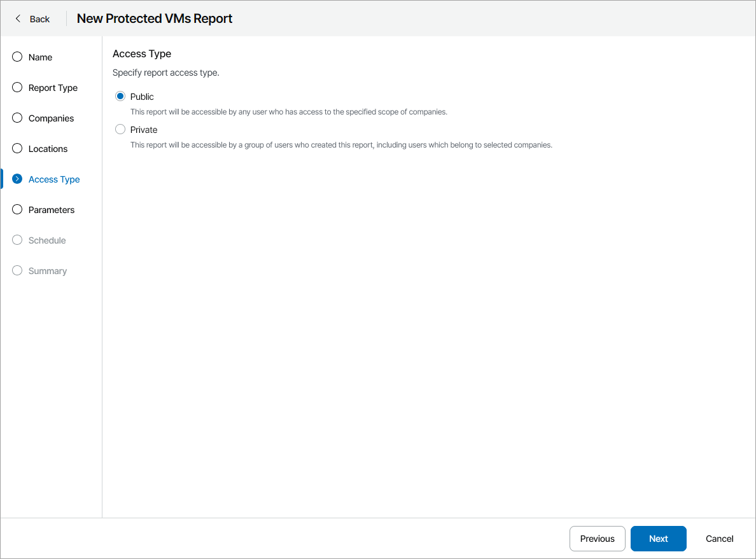Click the Locations step circle icon

[x=17, y=149]
